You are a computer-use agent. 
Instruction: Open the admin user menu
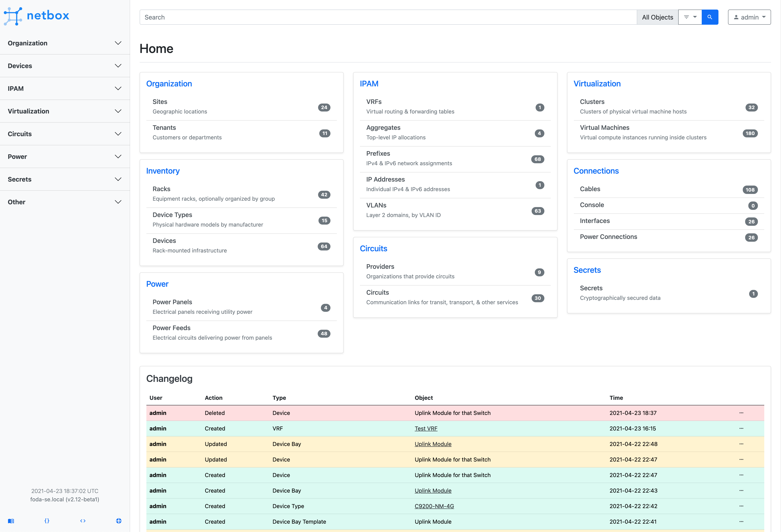click(749, 17)
